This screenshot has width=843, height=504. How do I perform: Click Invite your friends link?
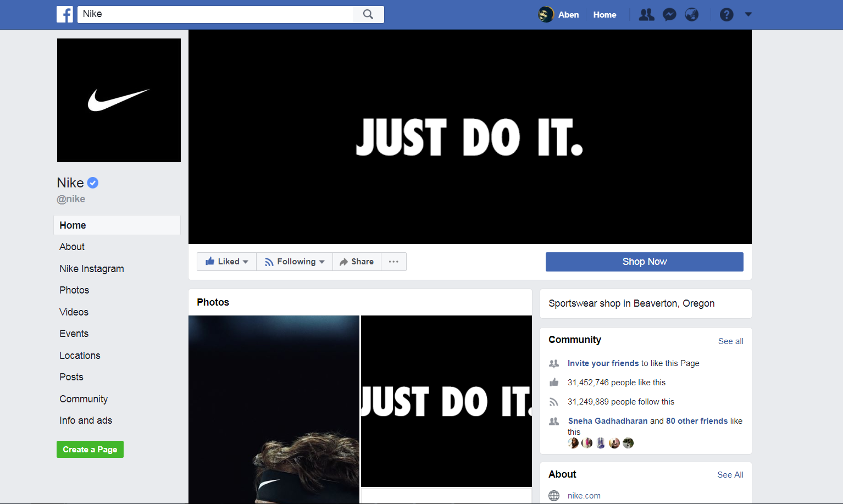pyautogui.click(x=603, y=363)
